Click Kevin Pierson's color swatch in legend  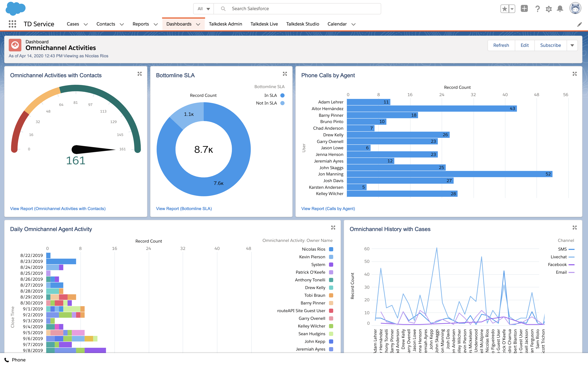tap(331, 257)
